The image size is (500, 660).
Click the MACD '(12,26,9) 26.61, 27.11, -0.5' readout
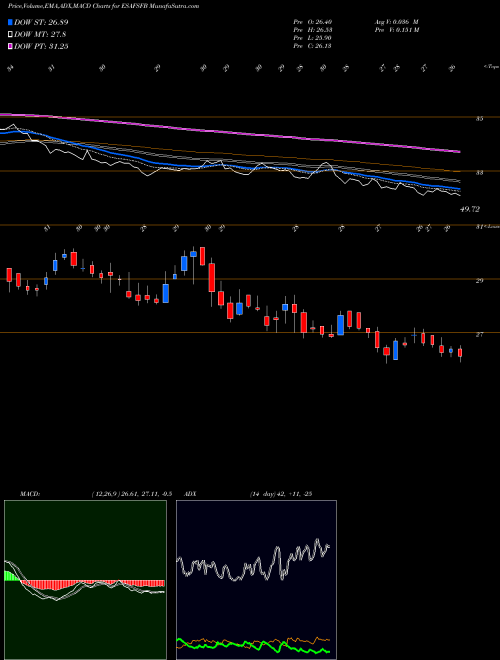click(132, 494)
